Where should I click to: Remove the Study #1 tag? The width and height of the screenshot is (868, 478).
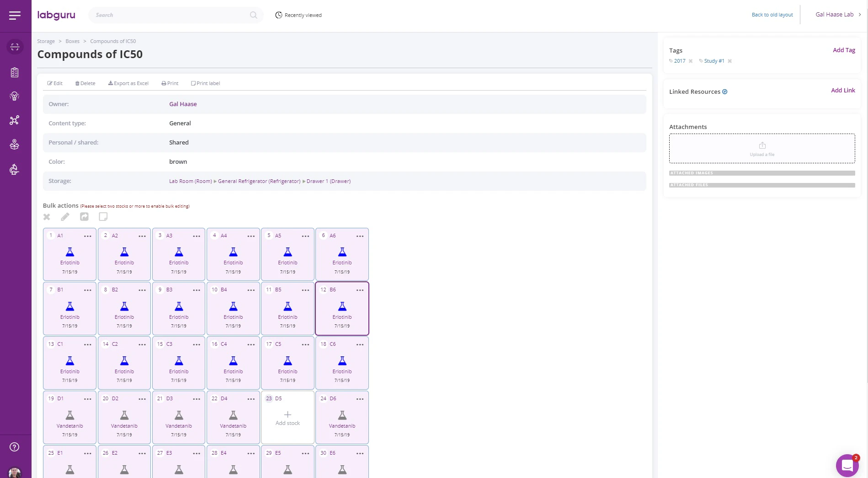pos(729,61)
